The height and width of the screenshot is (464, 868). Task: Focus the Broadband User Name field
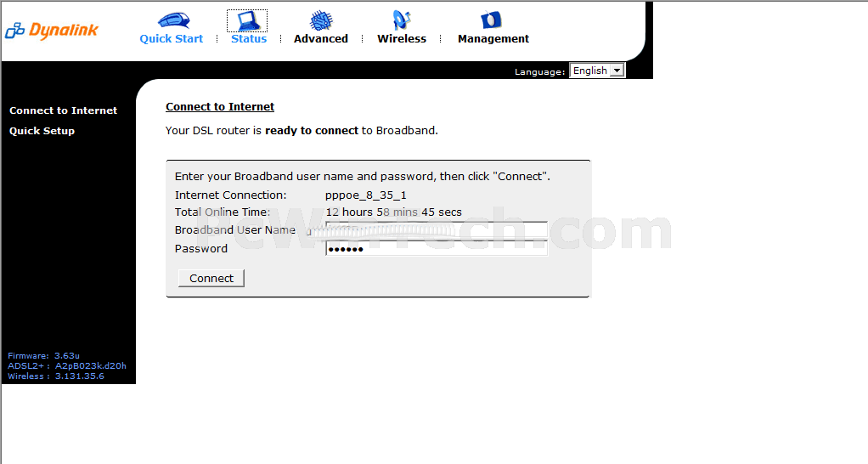(x=437, y=229)
